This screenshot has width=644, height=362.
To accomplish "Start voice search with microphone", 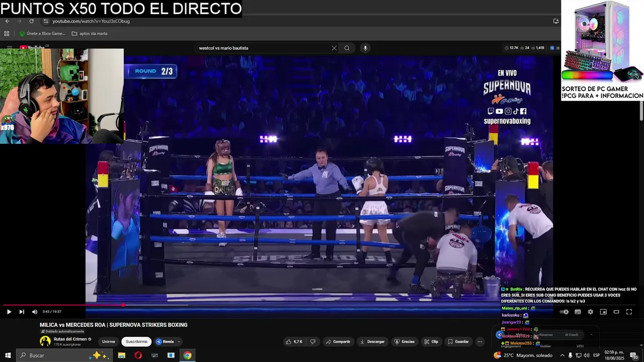I will tap(365, 48).
